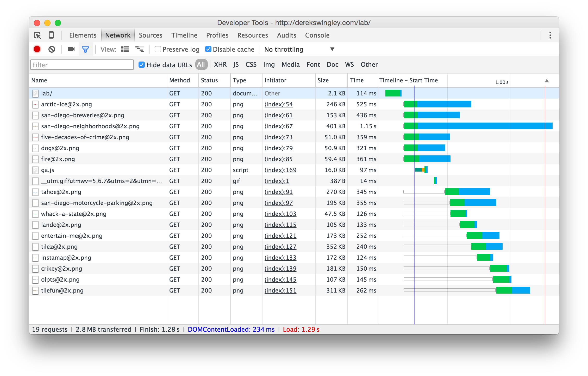Uncheck the Disable cache checkbox
The height and width of the screenshot is (376, 588).
pos(208,49)
